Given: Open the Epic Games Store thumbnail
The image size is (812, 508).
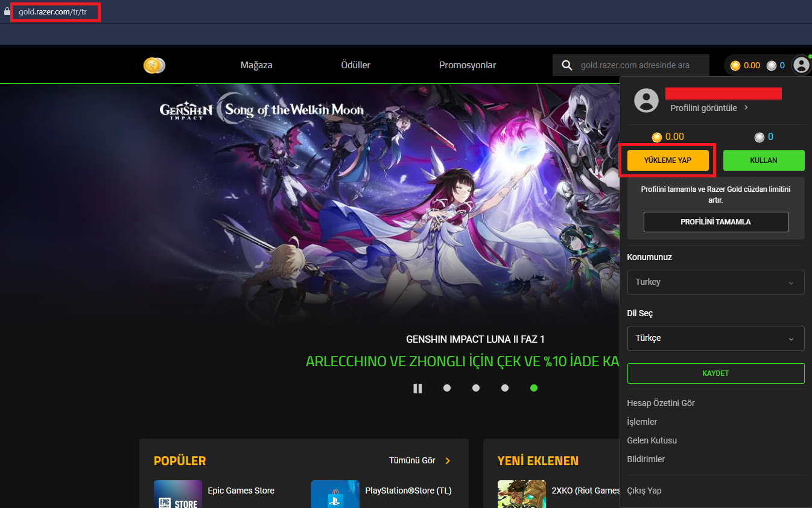Looking at the screenshot, I should tap(178, 494).
